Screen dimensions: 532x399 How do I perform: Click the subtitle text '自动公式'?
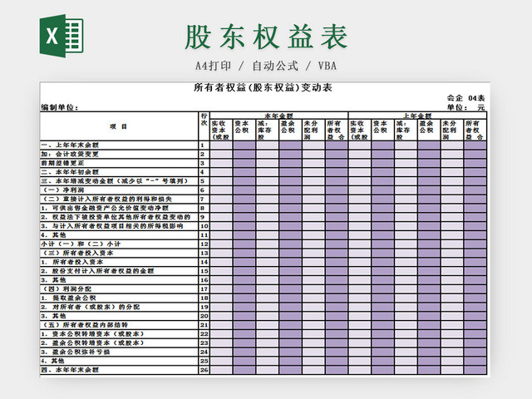[x=275, y=66]
